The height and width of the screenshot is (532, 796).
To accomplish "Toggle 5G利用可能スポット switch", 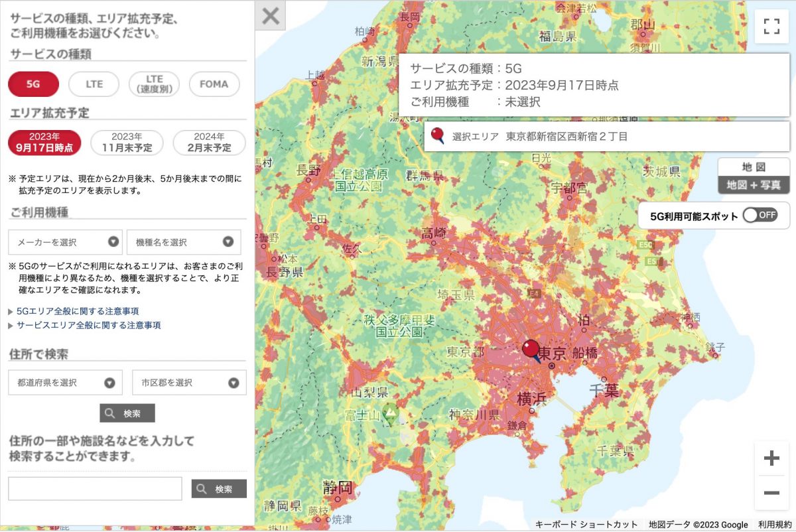I will [760, 215].
